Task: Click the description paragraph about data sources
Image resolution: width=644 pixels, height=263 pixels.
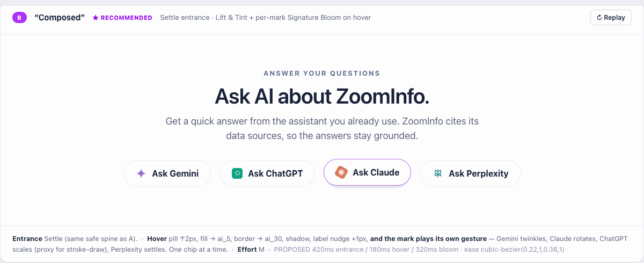Action: (322, 129)
